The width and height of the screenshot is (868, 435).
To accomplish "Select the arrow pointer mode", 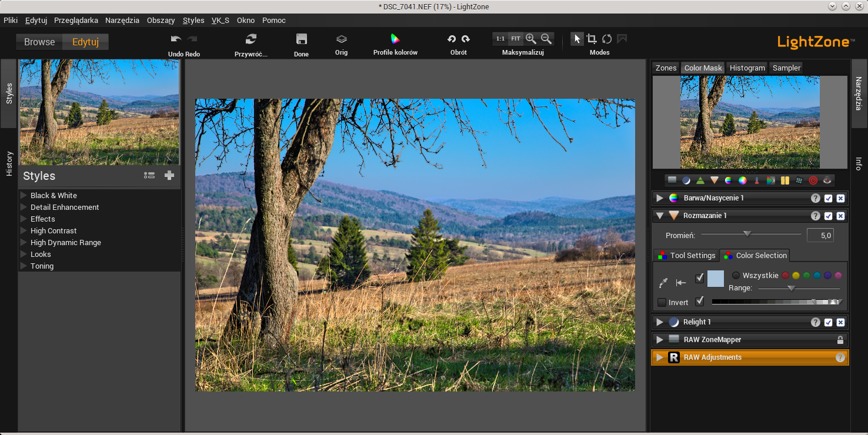I will (x=577, y=39).
